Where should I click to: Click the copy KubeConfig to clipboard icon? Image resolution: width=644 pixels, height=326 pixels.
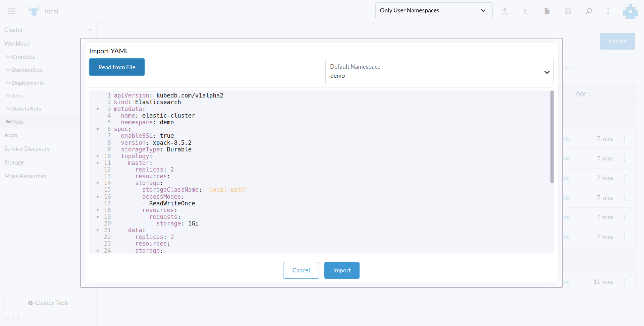(568, 11)
